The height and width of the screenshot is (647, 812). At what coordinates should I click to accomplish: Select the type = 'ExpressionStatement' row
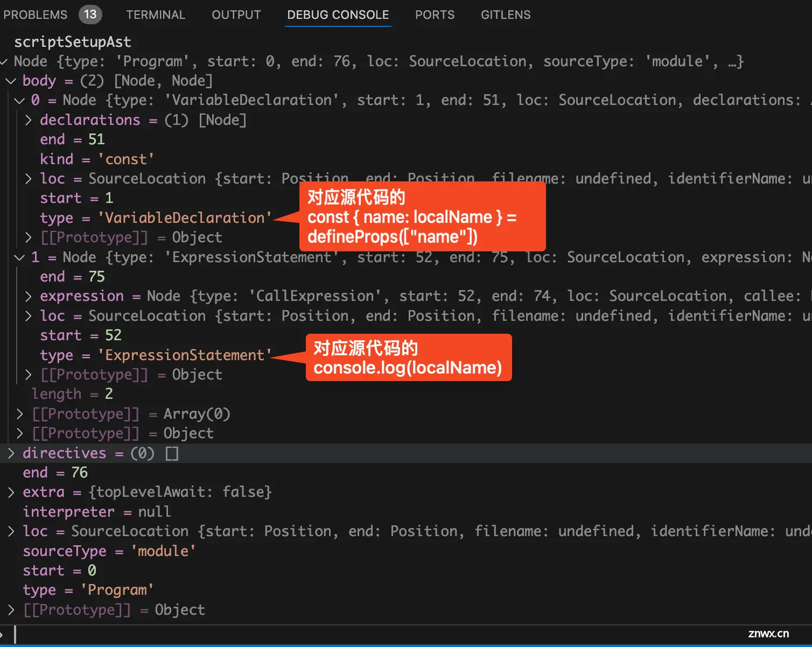156,355
